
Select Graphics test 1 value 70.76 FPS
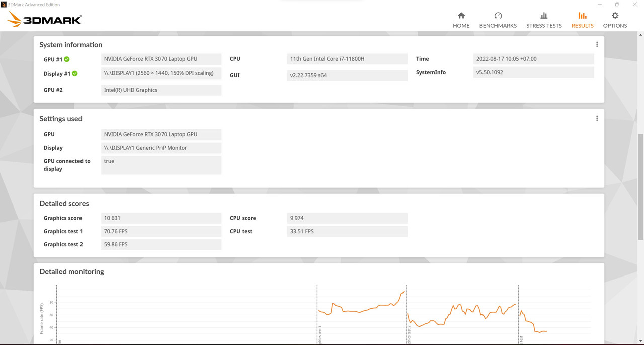(x=161, y=231)
